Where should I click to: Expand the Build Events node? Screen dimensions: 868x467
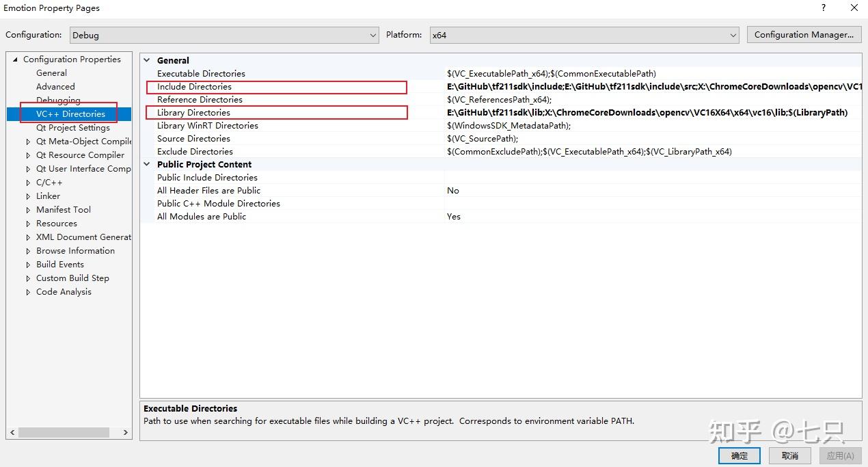point(27,264)
